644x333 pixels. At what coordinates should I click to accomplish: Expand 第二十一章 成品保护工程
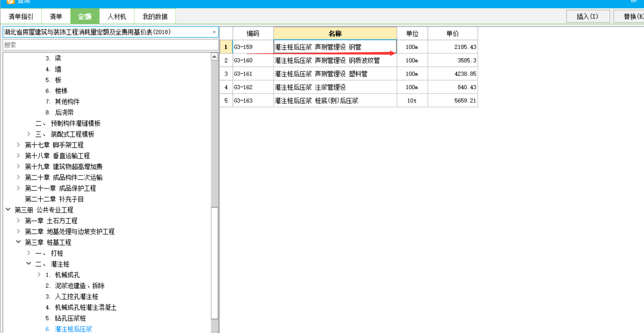[19, 188]
